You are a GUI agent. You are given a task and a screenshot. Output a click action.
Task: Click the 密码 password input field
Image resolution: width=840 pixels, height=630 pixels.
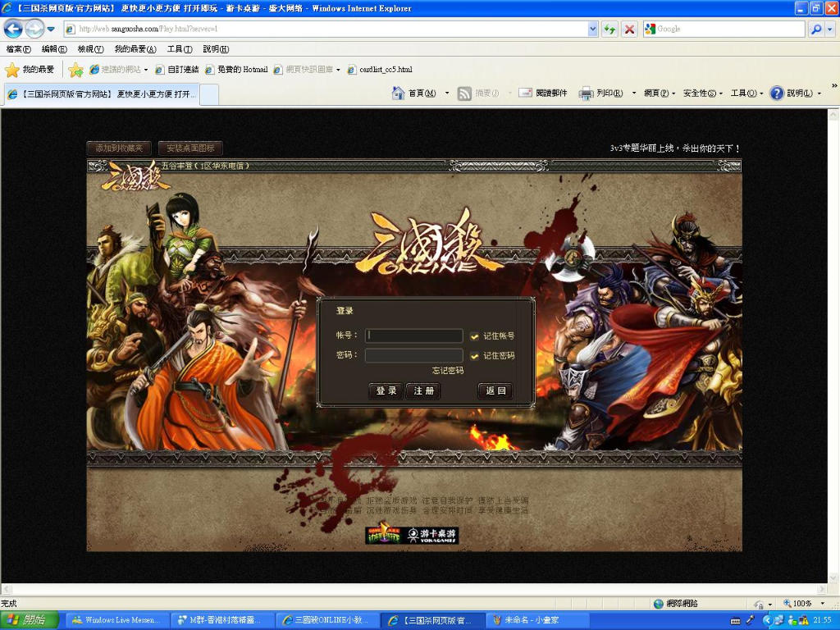[414, 356]
